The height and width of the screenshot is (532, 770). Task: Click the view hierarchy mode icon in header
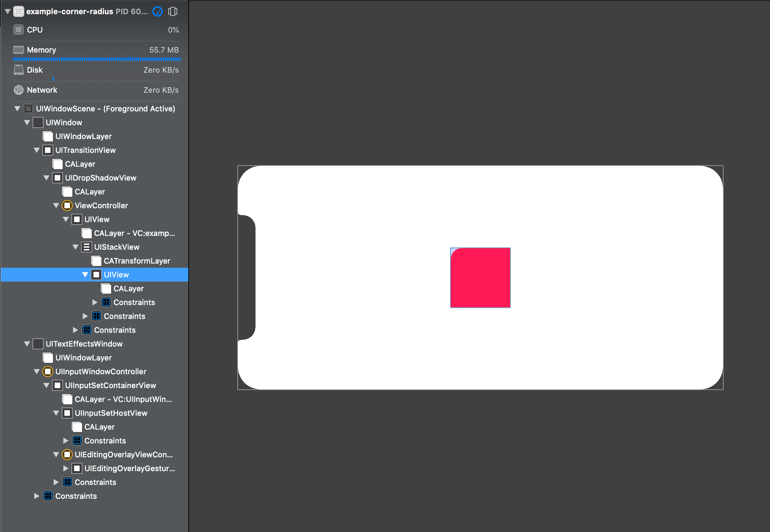(173, 11)
